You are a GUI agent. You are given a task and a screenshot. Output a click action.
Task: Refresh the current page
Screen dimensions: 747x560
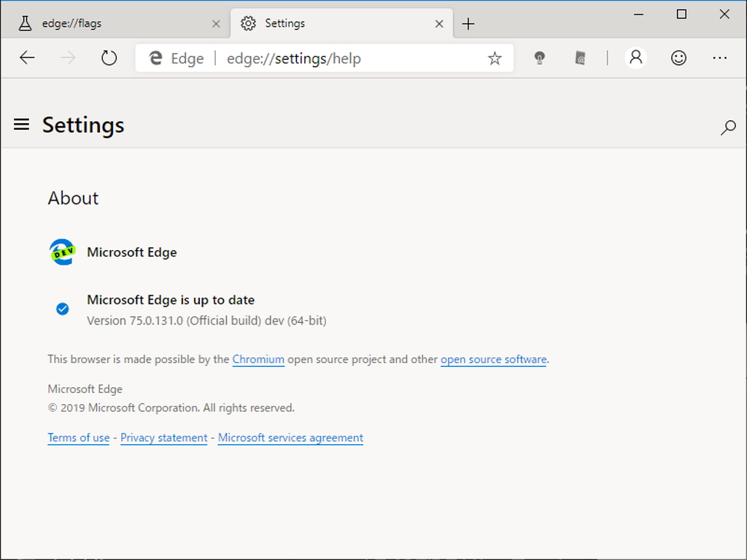tap(109, 58)
